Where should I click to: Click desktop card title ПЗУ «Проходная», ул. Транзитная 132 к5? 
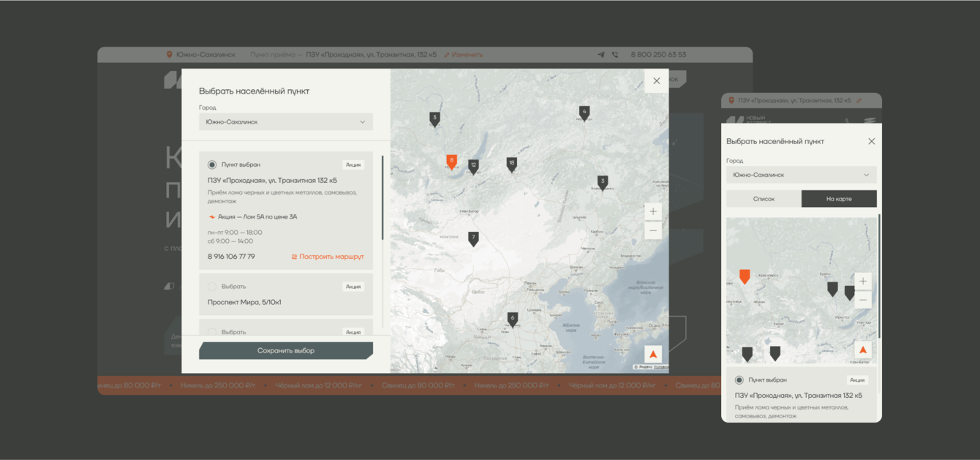(x=272, y=181)
